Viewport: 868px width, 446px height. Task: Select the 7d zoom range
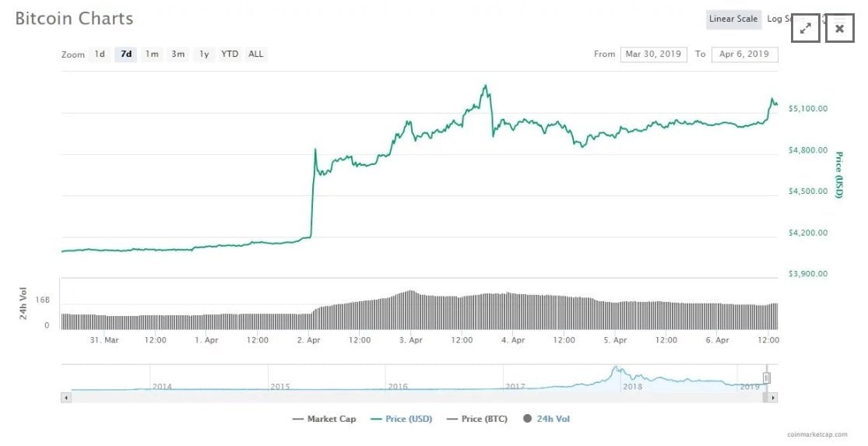[x=125, y=54]
